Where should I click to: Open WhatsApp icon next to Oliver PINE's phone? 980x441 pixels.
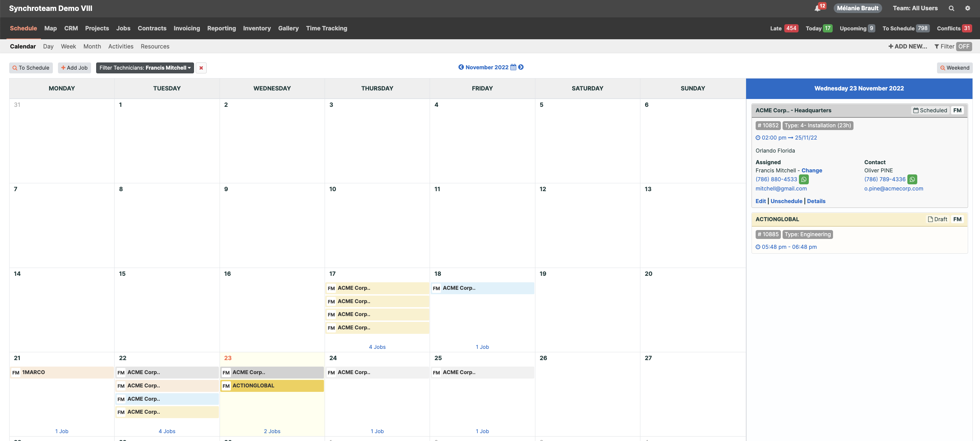pyautogui.click(x=912, y=180)
